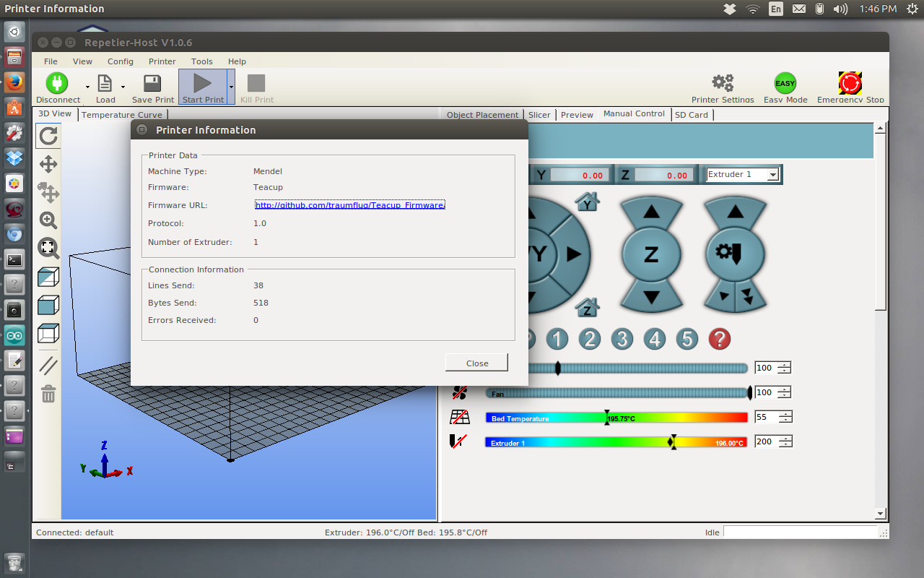Image resolution: width=924 pixels, height=578 pixels.
Task: Expand the Load button dropdown arrow
Action: pyautogui.click(x=123, y=87)
